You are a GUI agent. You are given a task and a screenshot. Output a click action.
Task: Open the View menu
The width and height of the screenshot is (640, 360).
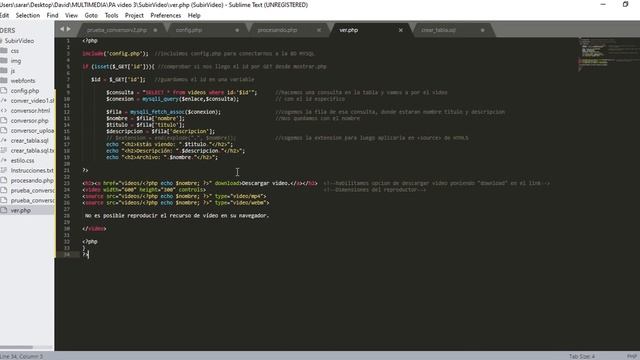point(71,16)
